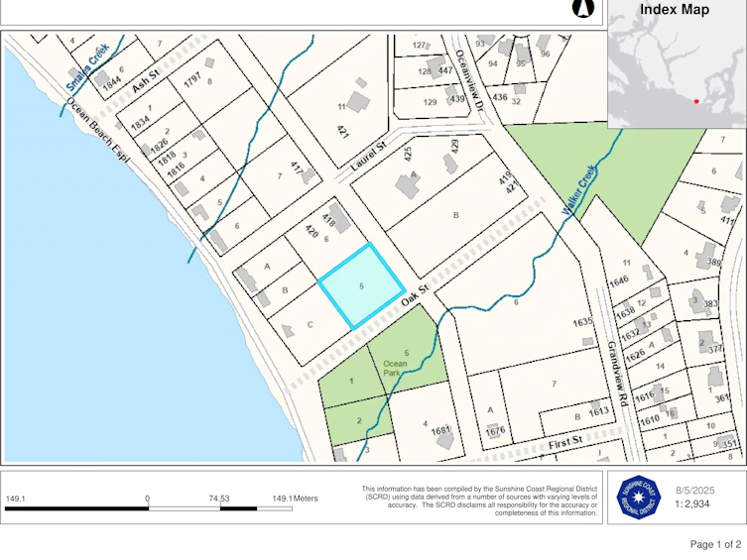
Task: Click address number 1613
Action: pos(599,411)
